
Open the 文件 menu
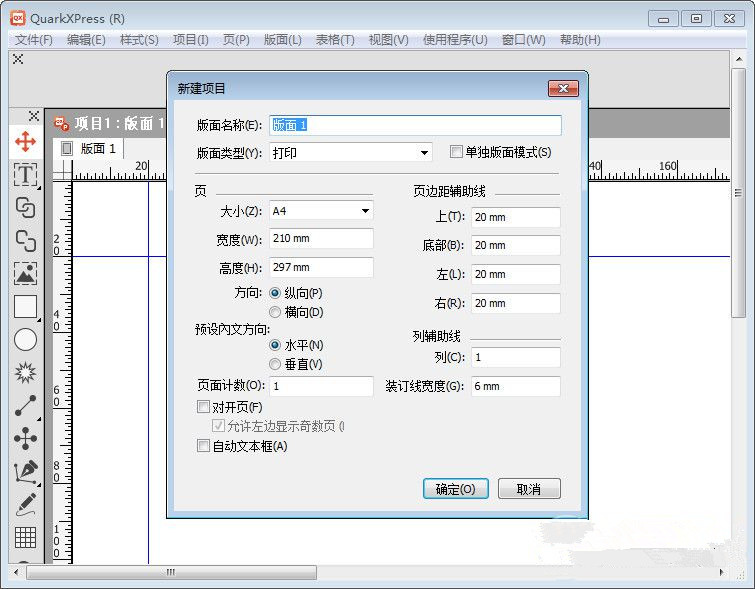click(34, 39)
